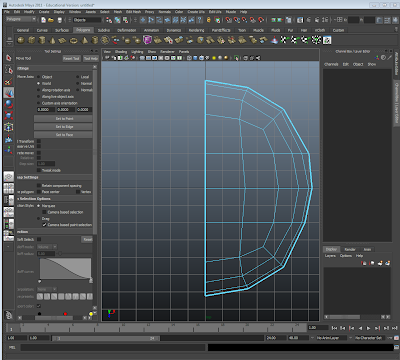
Task: Select Custom axis orientation radio option
Action: pos(39,103)
